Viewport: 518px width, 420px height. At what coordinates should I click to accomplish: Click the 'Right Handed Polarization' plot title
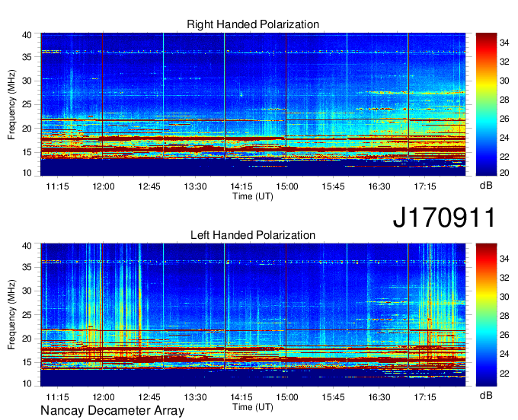point(253,24)
